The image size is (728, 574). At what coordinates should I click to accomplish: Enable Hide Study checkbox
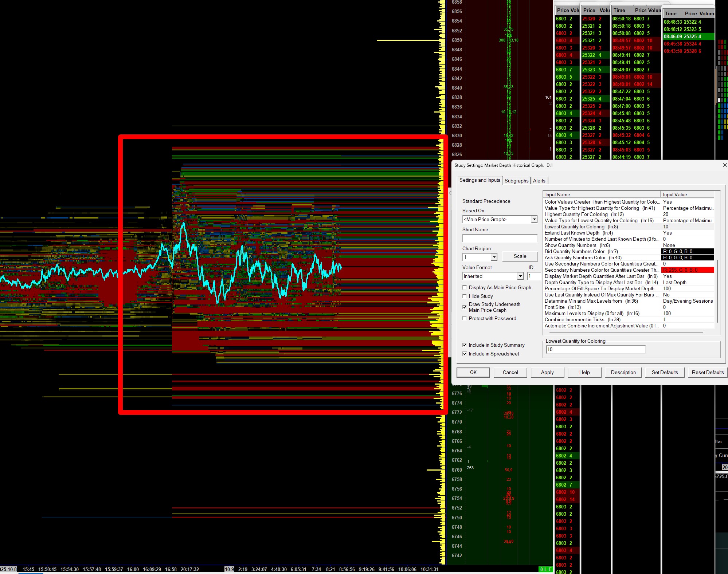(x=465, y=296)
